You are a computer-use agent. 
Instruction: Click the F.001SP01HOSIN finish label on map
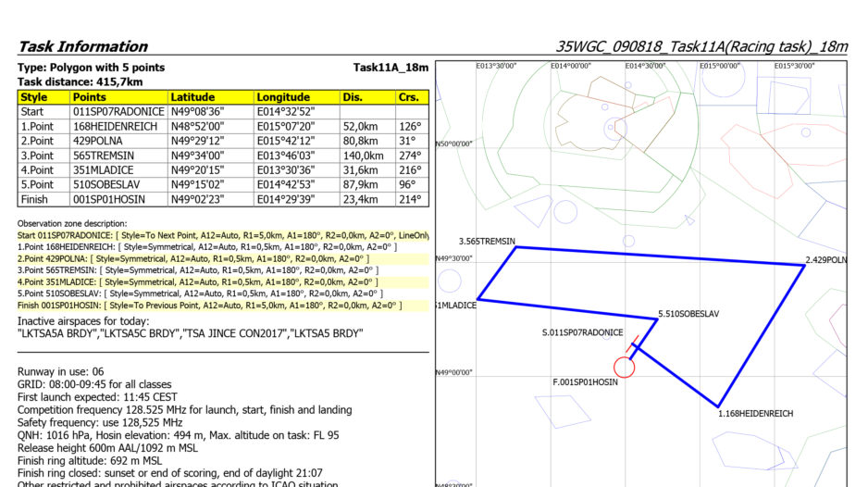pos(585,382)
